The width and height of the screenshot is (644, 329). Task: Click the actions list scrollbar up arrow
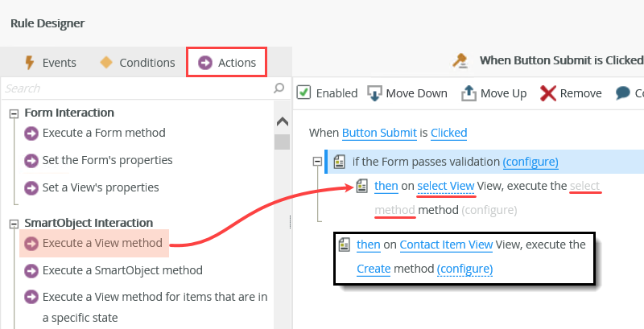pos(282,121)
